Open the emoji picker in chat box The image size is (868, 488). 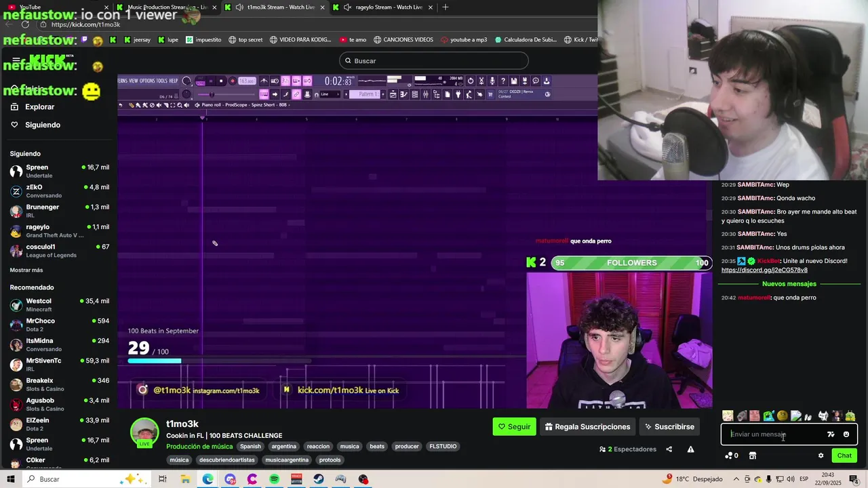pos(846,434)
